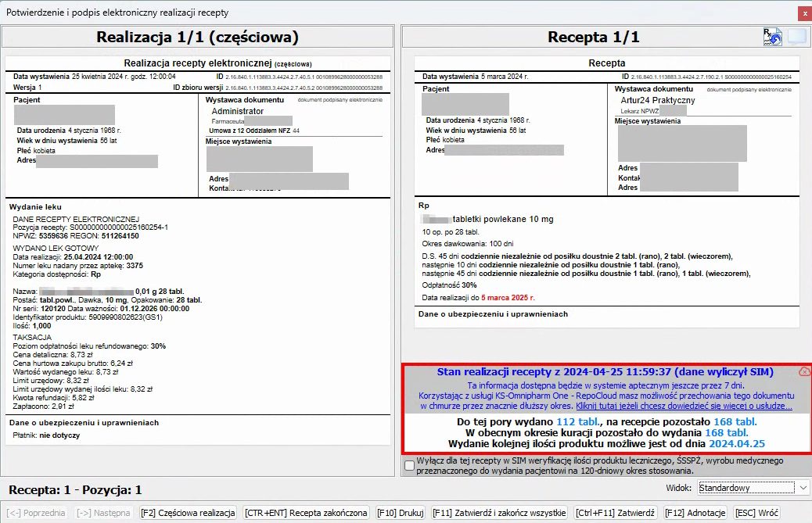
Task: Close the Potwierdzenie i podpis dialog window
Action: (805, 13)
